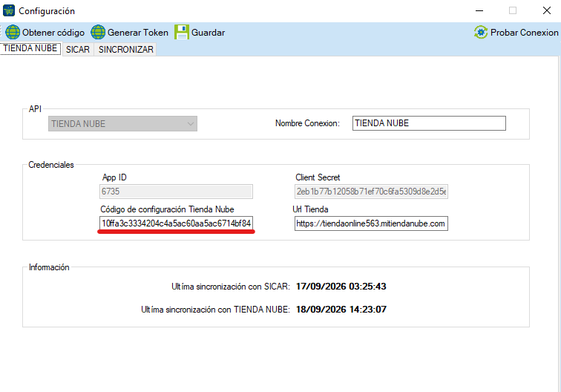This screenshot has height=392, width=561.
Task: Click the Generar Token label
Action: click(138, 33)
